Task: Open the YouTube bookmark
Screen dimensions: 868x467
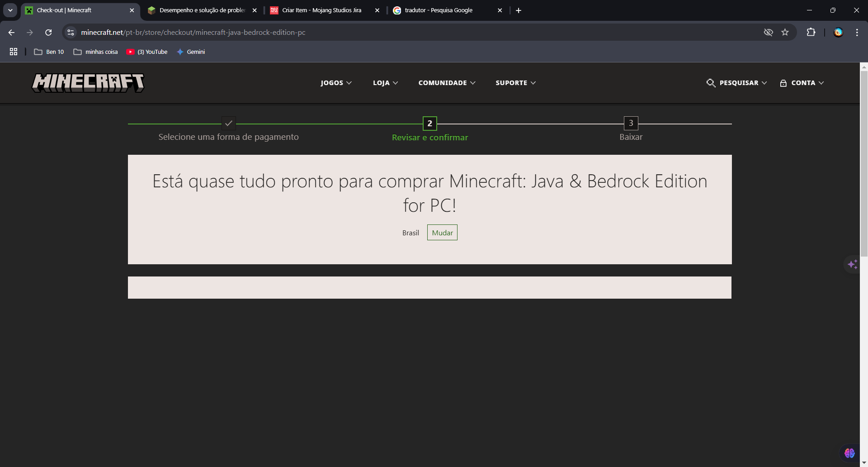Action: [147, 52]
